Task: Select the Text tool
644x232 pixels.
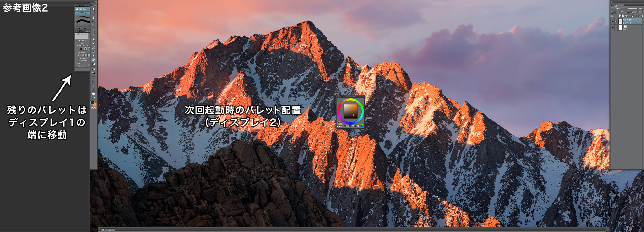Action: (x=94, y=90)
